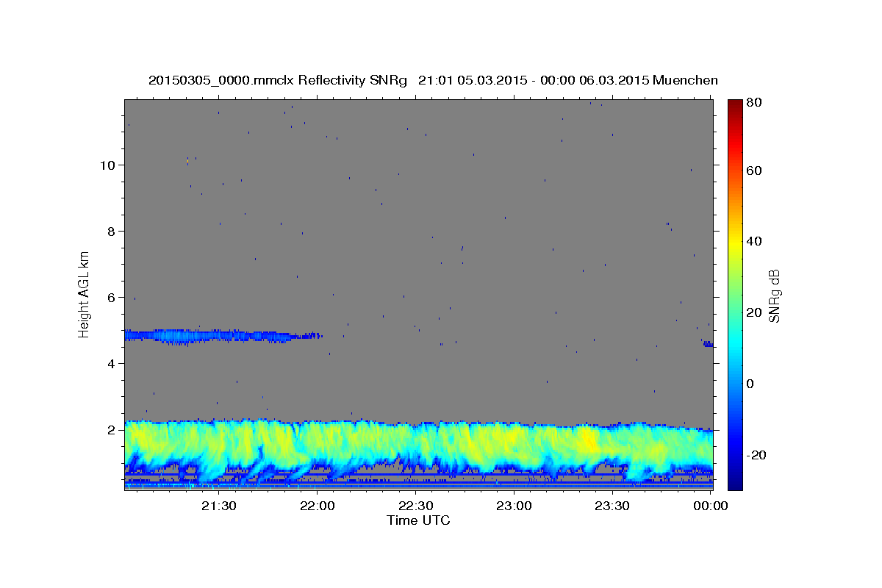Click the height tick label 4
Viewport: 882px width, 588px height.
(110, 364)
